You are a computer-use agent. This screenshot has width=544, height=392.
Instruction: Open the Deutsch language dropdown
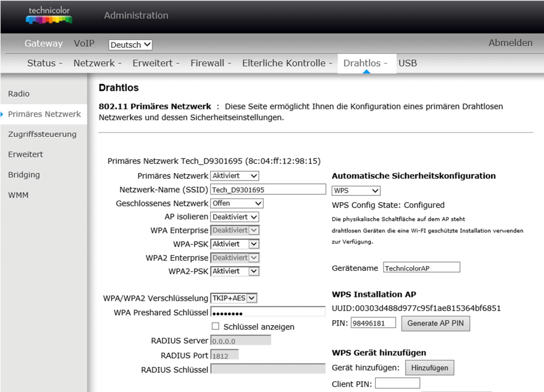coord(130,45)
